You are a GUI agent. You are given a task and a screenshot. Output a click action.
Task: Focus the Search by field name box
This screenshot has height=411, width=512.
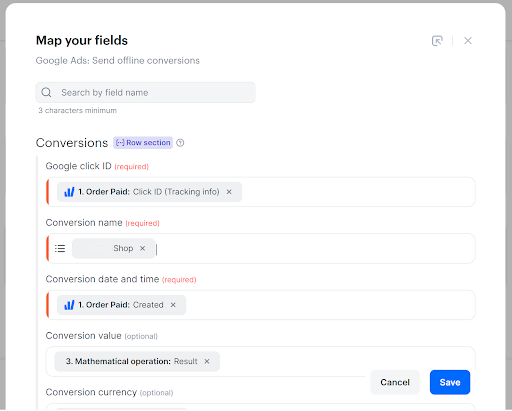(x=145, y=92)
